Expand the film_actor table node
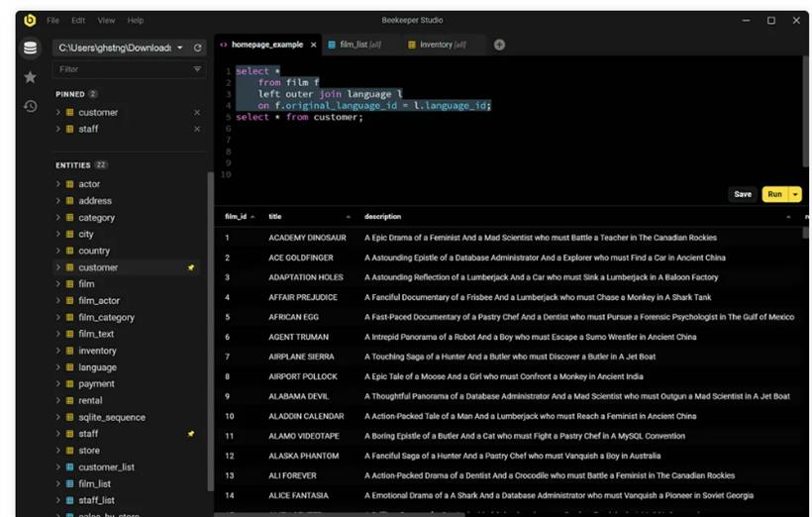This screenshot has width=812, height=517. click(58, 301)
